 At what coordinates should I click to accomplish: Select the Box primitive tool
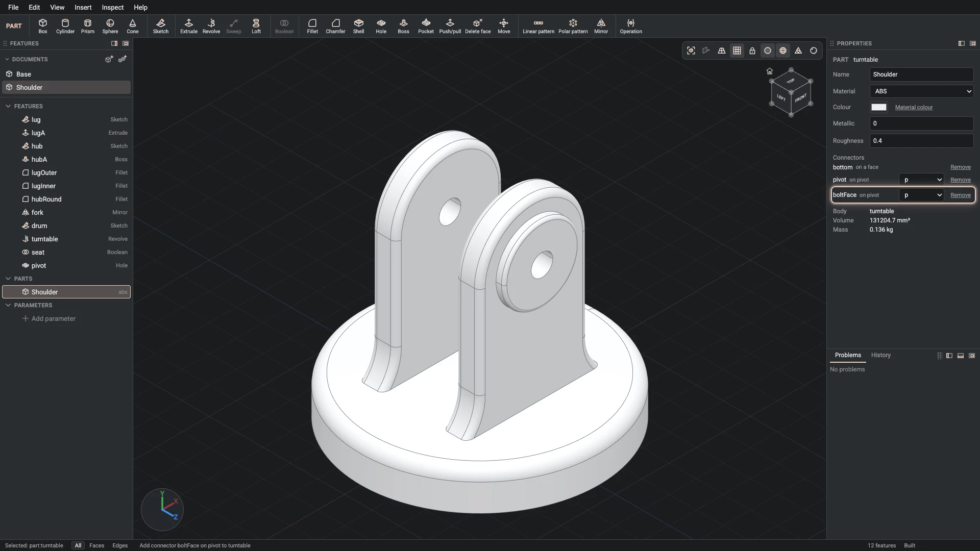tap(43, 26)
